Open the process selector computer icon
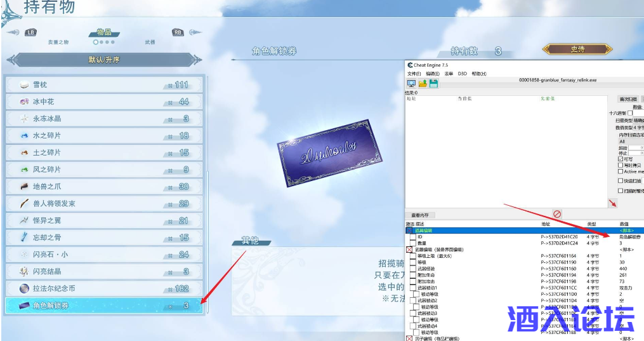644x341 pixels. 411,84
